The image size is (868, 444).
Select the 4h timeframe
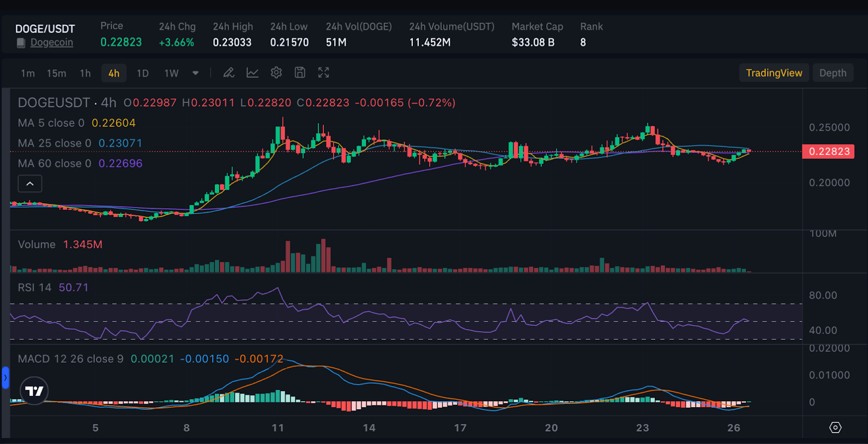click(x=114, y=73)
